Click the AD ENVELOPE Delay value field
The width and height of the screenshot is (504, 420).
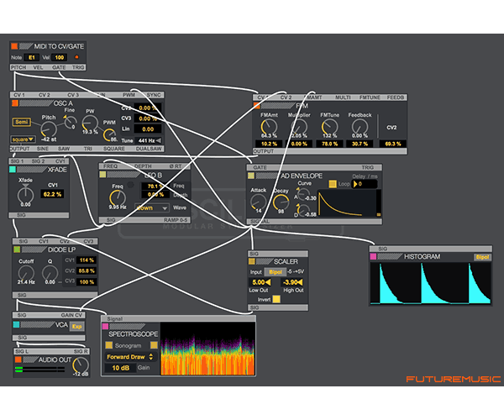pyautogui.click(x=365, y=184)
